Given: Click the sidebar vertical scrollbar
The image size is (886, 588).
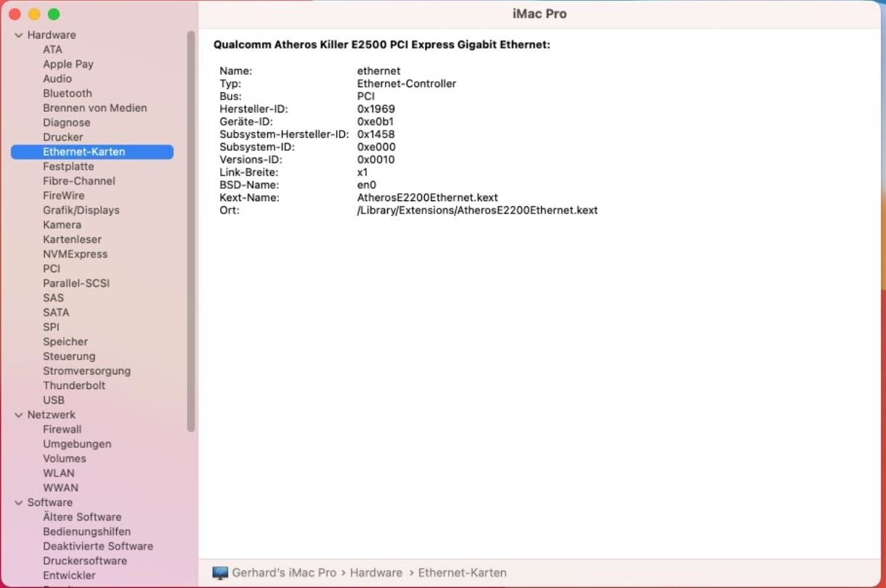Looking at the screenshot, I should click(x=191, y=231).
